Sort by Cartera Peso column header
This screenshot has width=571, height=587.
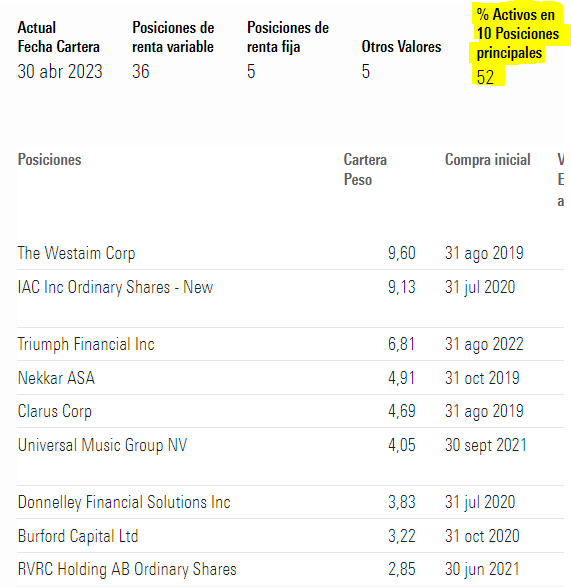point(365,170)
